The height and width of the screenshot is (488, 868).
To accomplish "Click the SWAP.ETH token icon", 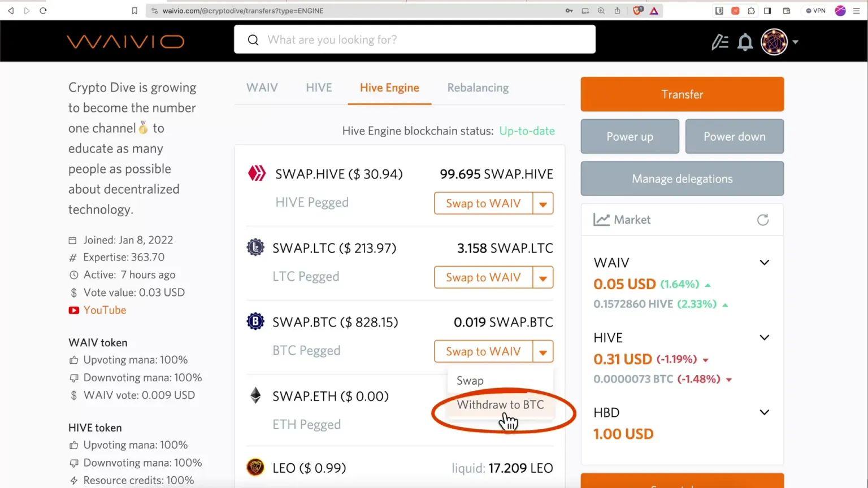I will pyautogui.click(x=255, y=395).
